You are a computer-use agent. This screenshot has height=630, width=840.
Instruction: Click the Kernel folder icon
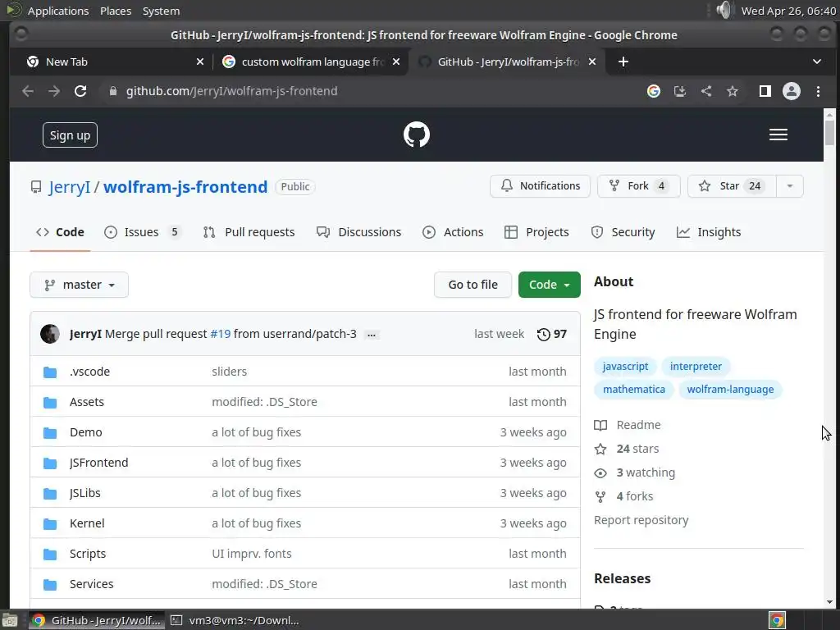click(50, 524)
